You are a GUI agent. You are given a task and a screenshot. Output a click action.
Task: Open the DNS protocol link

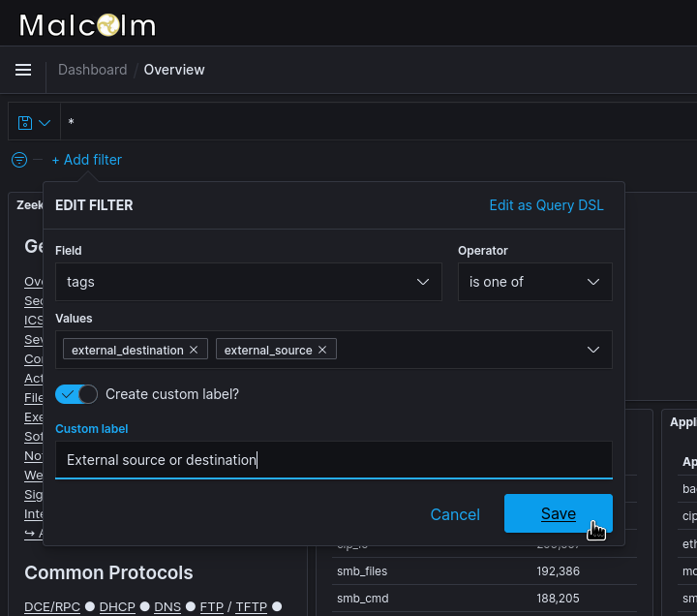pyautogui.click(x=167, y=606)
